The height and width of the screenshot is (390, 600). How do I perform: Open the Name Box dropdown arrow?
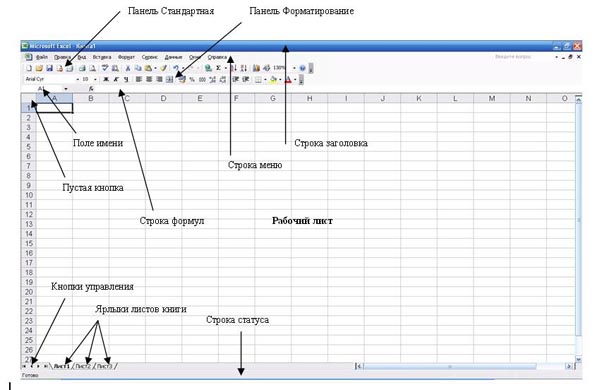coord(66,88)
